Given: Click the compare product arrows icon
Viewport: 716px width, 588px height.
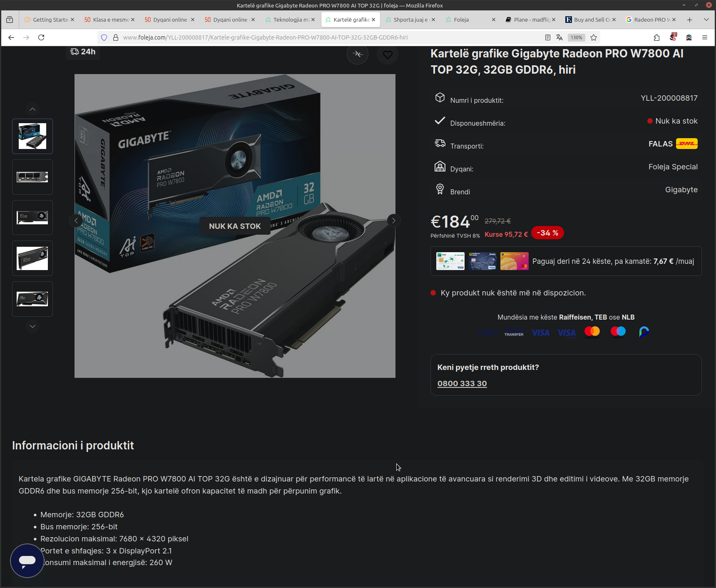Looking at the screenshot, I should (x=358, y=54).
